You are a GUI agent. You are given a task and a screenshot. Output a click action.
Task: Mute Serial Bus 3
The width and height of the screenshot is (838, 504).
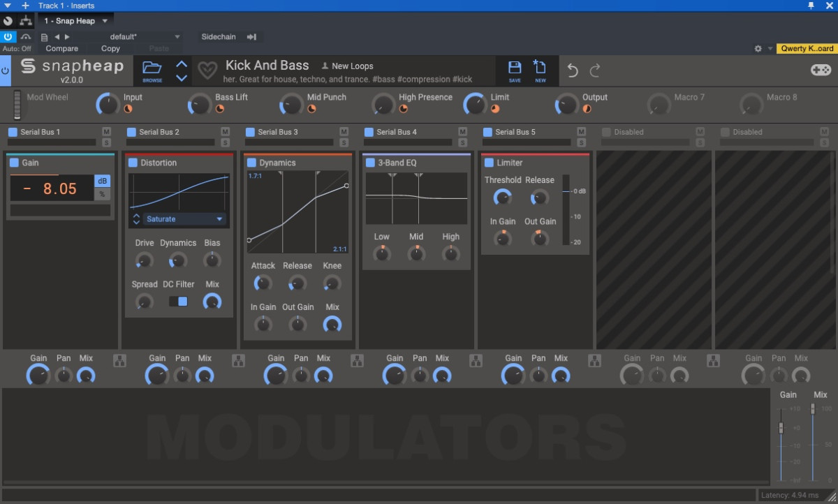click(x=344, y=131)
